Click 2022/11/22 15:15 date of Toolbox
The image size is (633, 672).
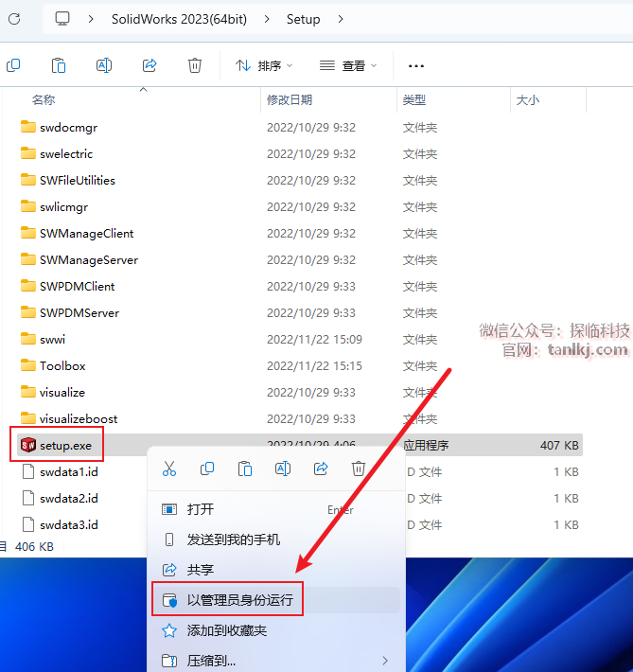tap(314, 366)
